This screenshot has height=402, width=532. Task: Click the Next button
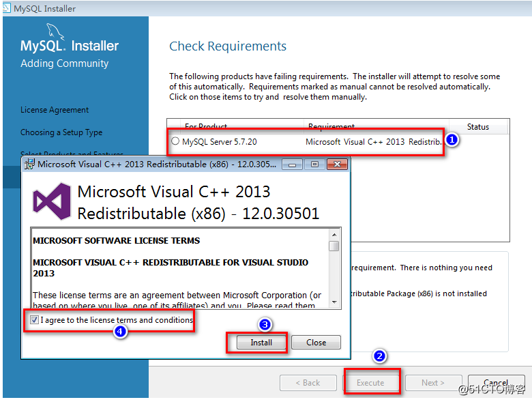coord(433,383)
